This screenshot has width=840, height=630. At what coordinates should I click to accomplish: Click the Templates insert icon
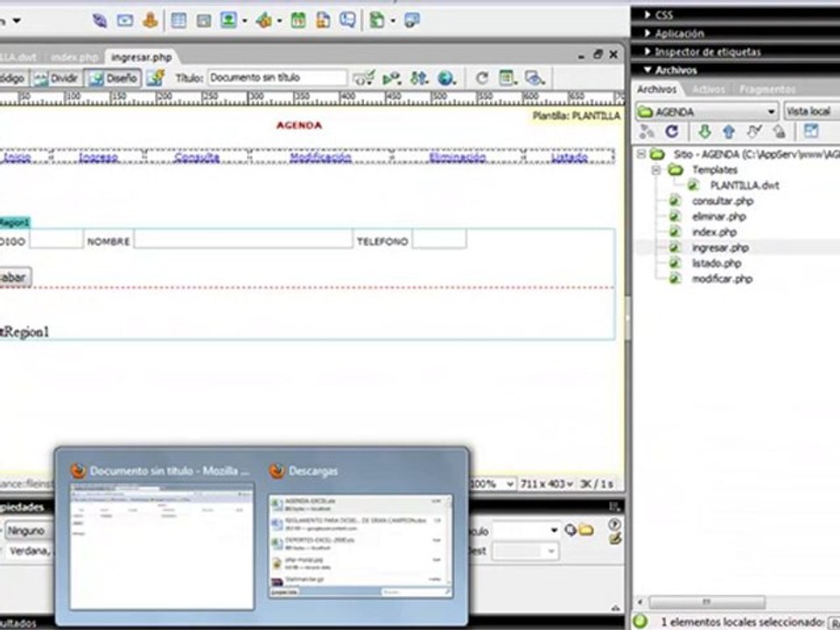(x=377, y=21)
